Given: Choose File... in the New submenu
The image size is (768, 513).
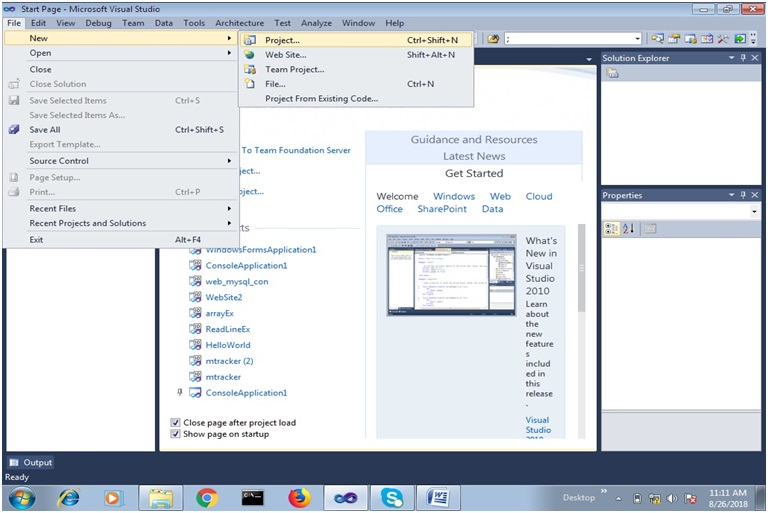Looking at the screenshot, I should (x=356, y=84).
